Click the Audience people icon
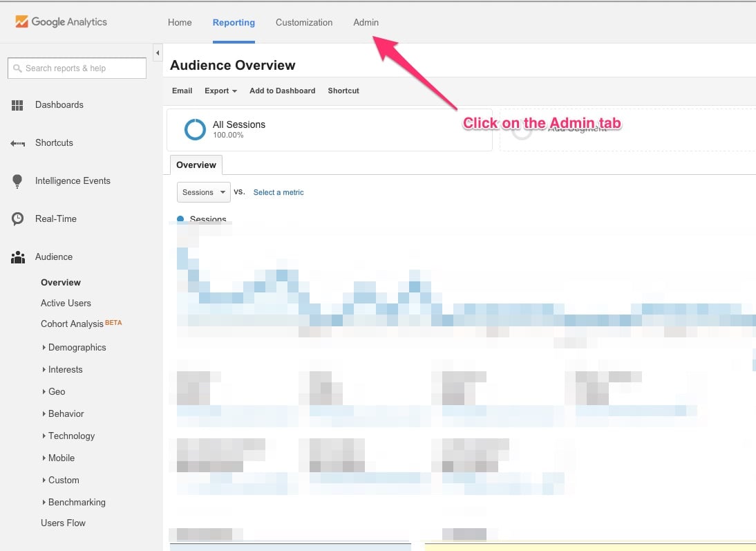The width and height of the screenshot is (756, 551). (x=17, y=257)
